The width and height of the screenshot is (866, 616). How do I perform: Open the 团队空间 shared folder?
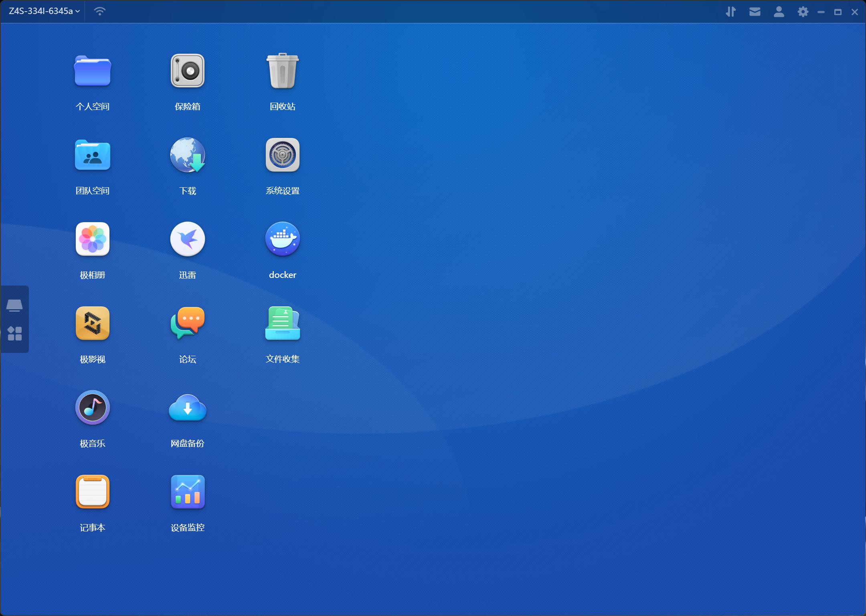(x=92, y=155)
